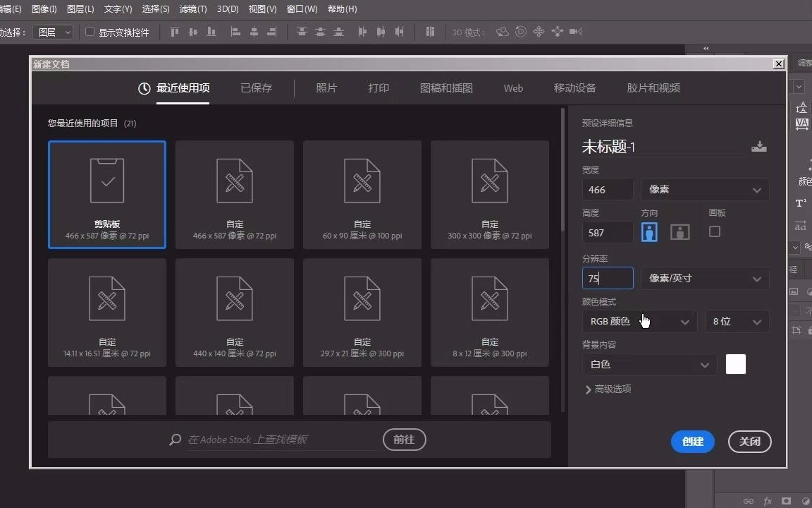Screen dimensions: 812x508
Task: Check the 画板 artboard checkbox
Action: 715,231
